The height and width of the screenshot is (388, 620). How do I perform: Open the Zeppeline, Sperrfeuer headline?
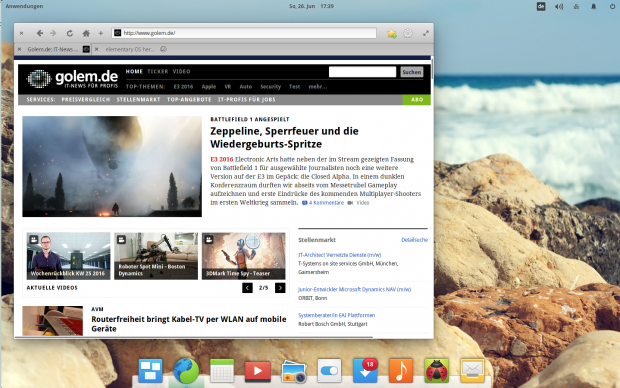(x=284, y=137)
